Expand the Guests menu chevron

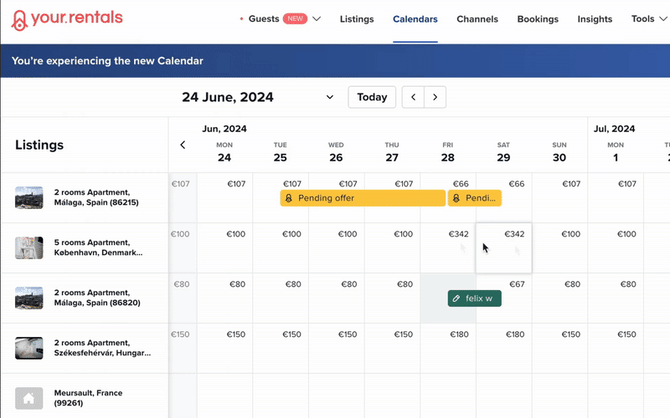click(x=316, y=19)
